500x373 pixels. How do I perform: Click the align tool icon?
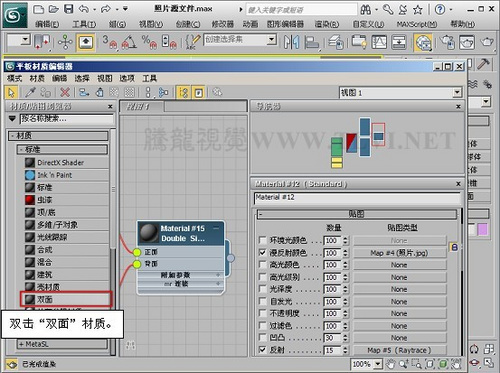click(312, 42)
